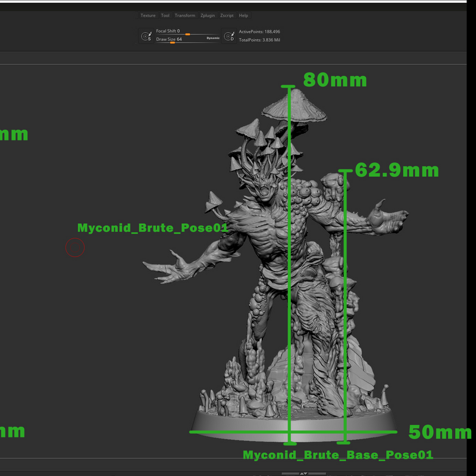
Task: Open the Tool menu
Action: coord(165,15)
